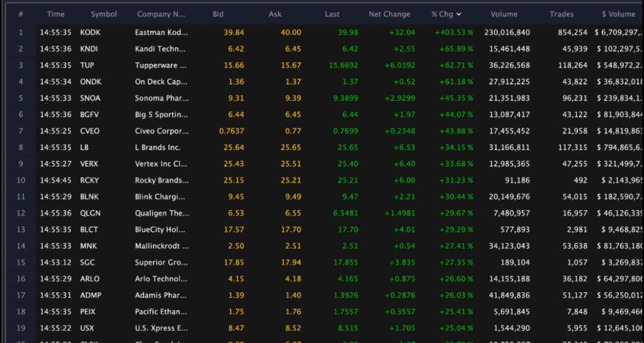Click the row number 10 cell
This screenshot has height=343, width=644.
21,180
